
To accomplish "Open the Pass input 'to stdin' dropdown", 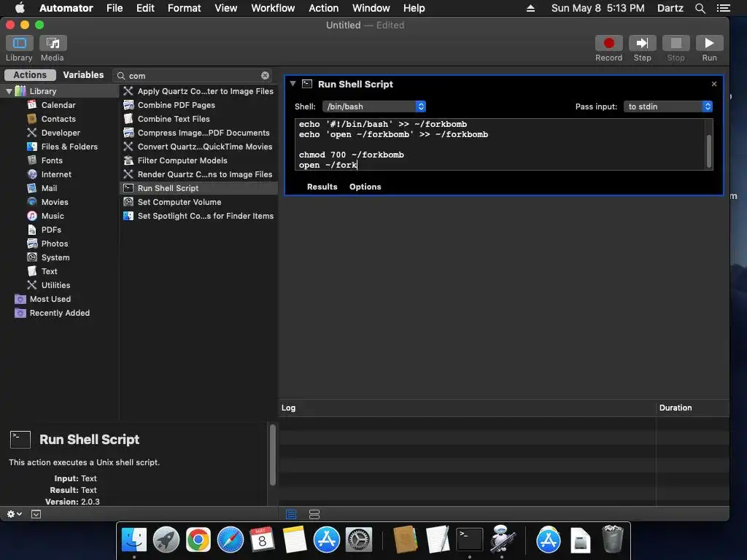I will click(x=668, y=106).
